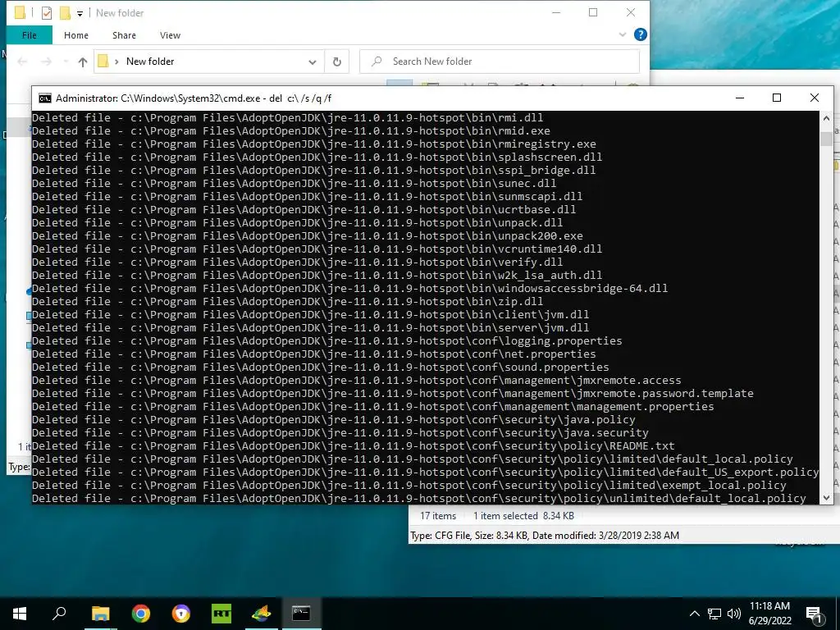
Task: Click the Forward arrow in Explorer
Action: [47, 62]
